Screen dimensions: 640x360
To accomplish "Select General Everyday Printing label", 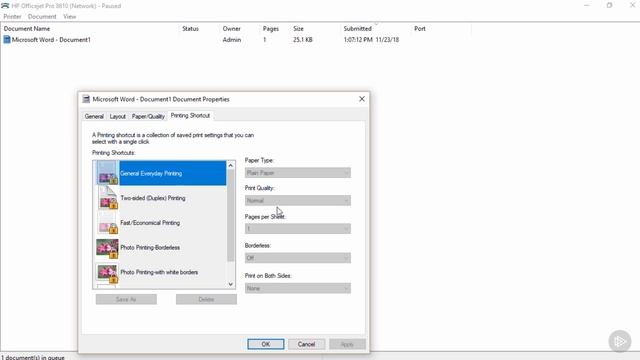I will point(151,173).
